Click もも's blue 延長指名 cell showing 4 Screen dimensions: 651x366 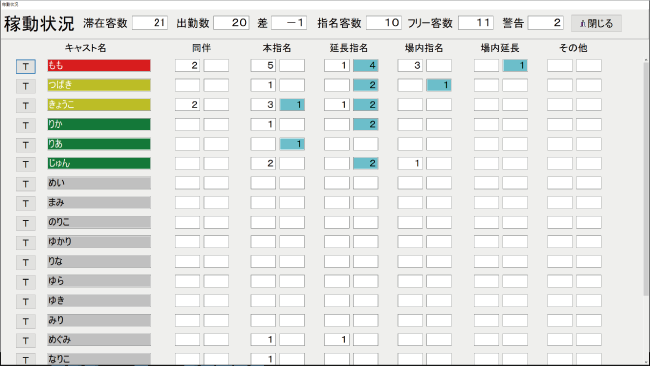(365, 66)
